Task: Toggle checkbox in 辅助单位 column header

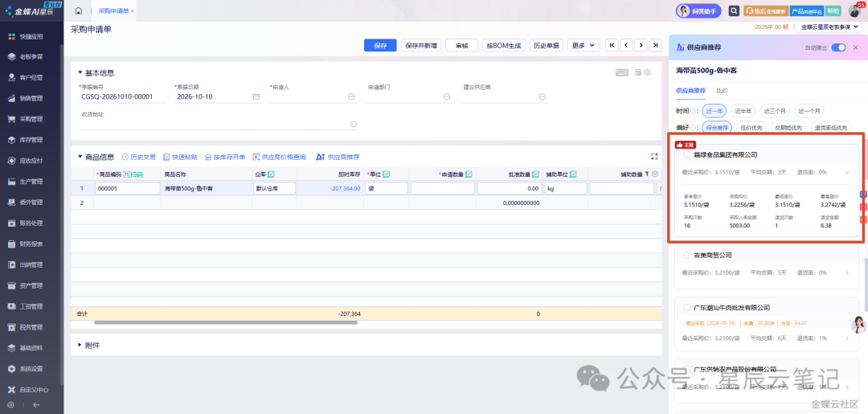Action: tap(573, 174)
